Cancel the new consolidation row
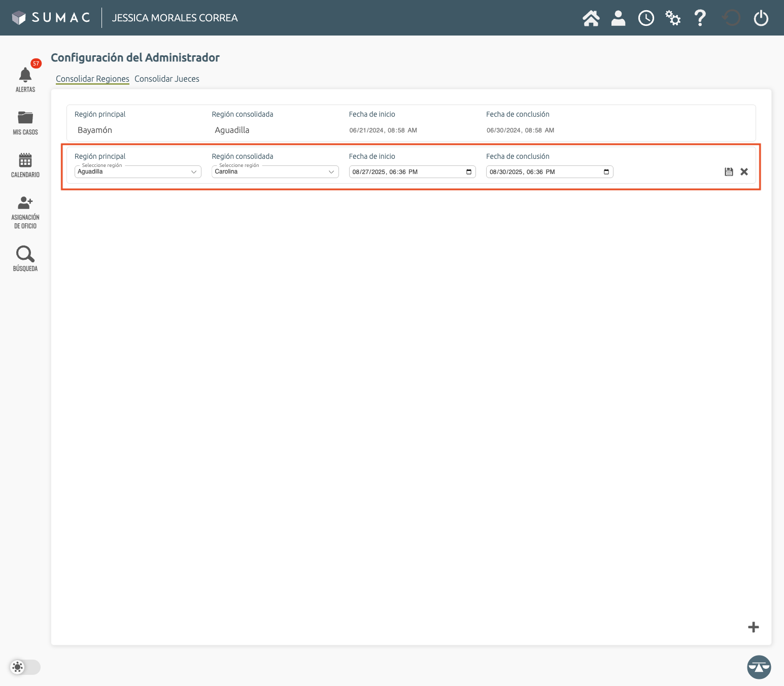784x686 pixels. pos(744,172)
